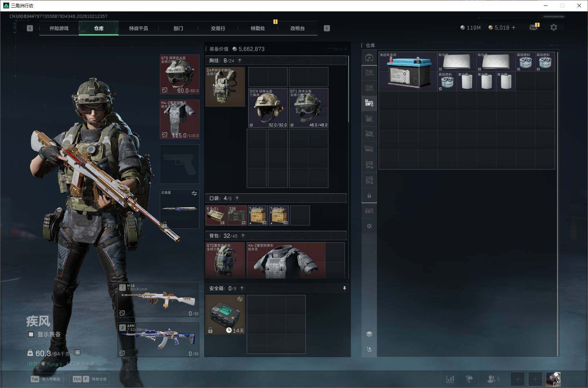Click the sort icon at warehouse sidebar bottom
Screen dimensions: 588x388
pyautogui.click(x=369, y=349)
